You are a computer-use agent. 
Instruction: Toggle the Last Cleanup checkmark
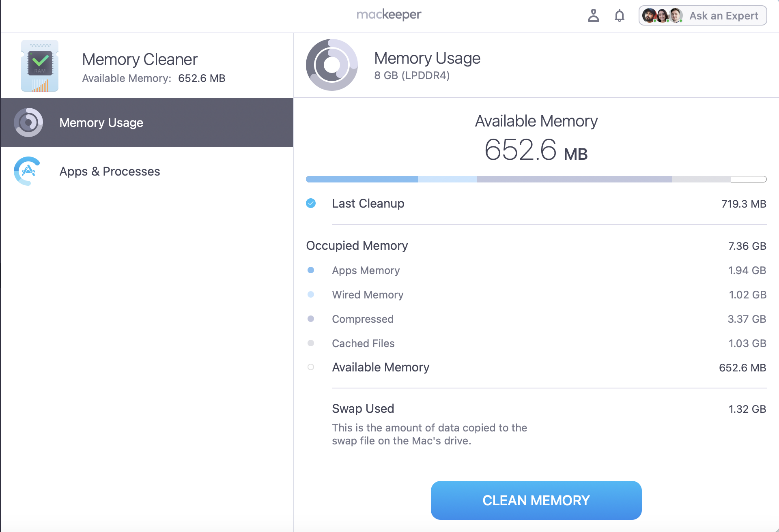(311, 204)
